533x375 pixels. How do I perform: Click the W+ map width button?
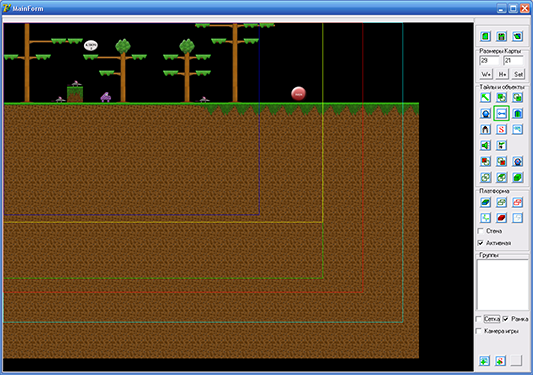tap(486, 74)
